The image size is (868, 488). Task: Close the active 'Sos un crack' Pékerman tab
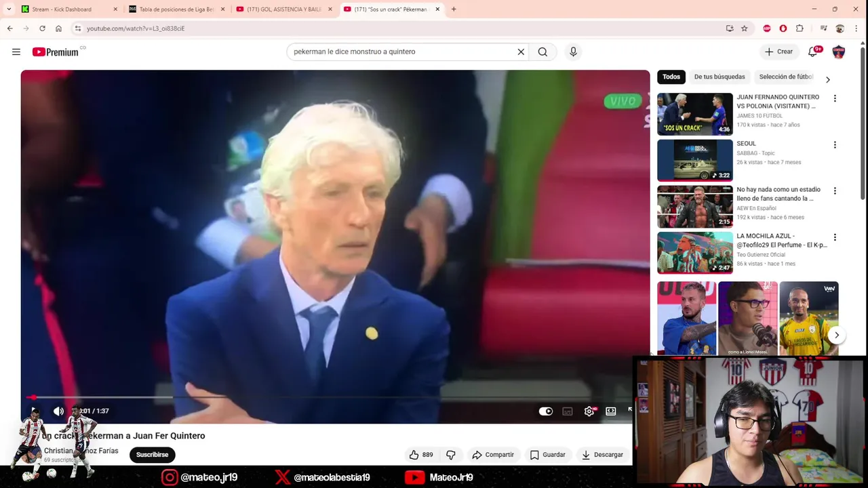(x=437, y=9)
